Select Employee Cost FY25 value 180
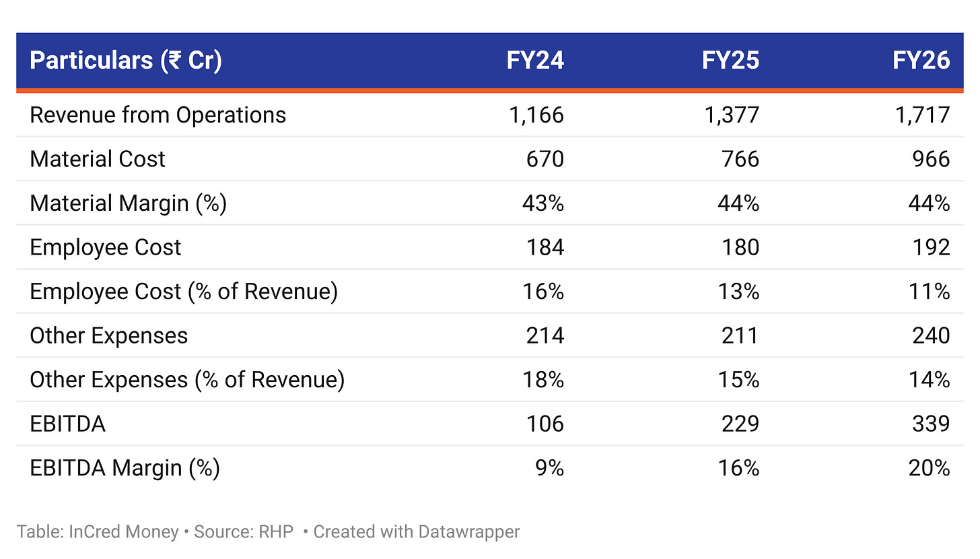 click(x=741, y=248)
